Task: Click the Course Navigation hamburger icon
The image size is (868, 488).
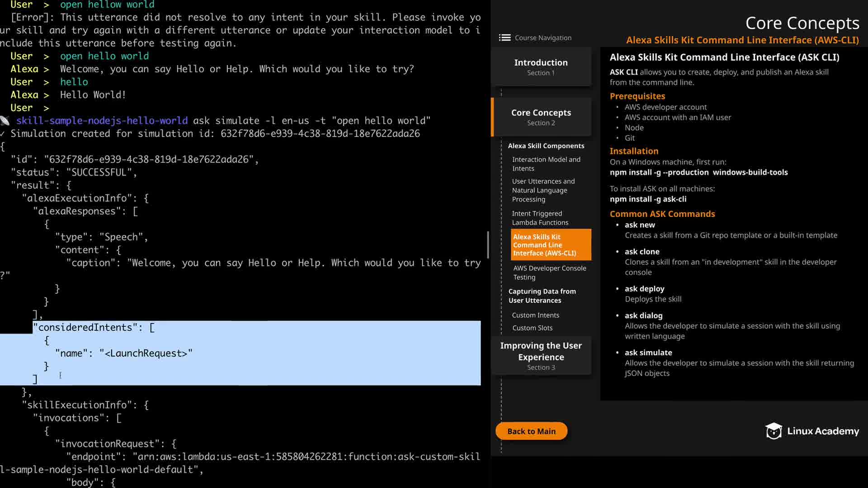Action: click(505, 38)
